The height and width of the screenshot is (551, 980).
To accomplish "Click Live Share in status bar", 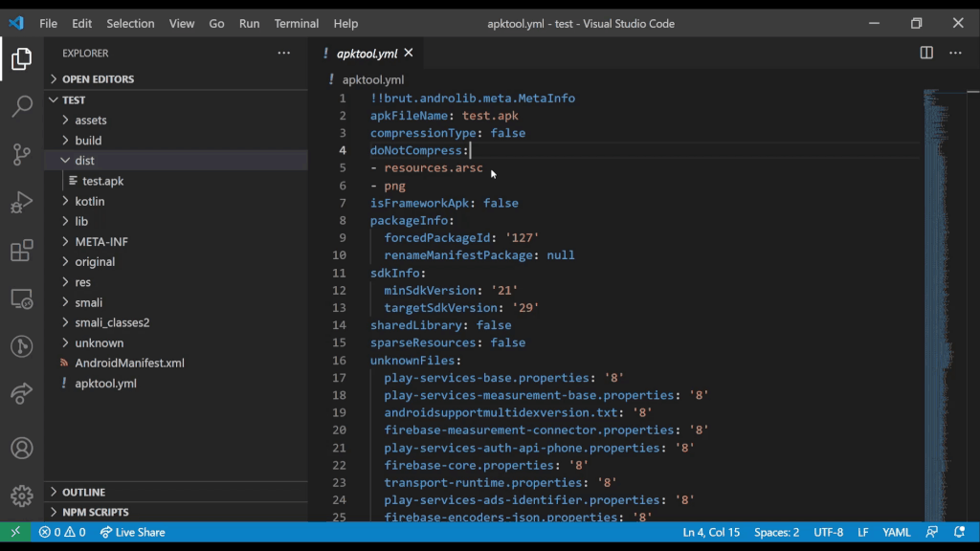I will coord(132,532).
